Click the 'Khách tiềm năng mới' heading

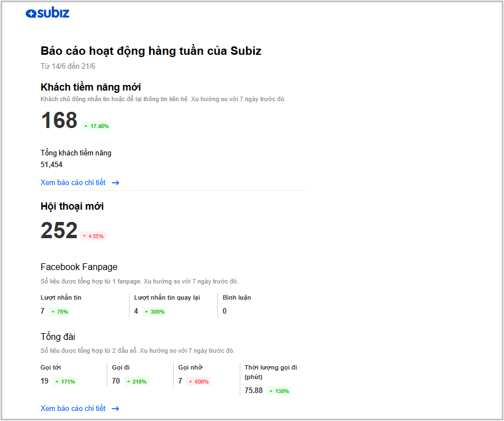point(91,87)
